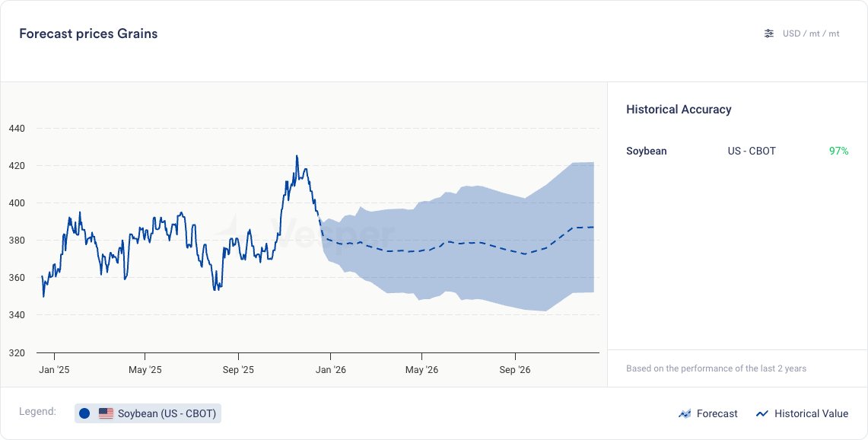Click the historical price peak near 425
868x440 pixels.
[x=297, y=157]
